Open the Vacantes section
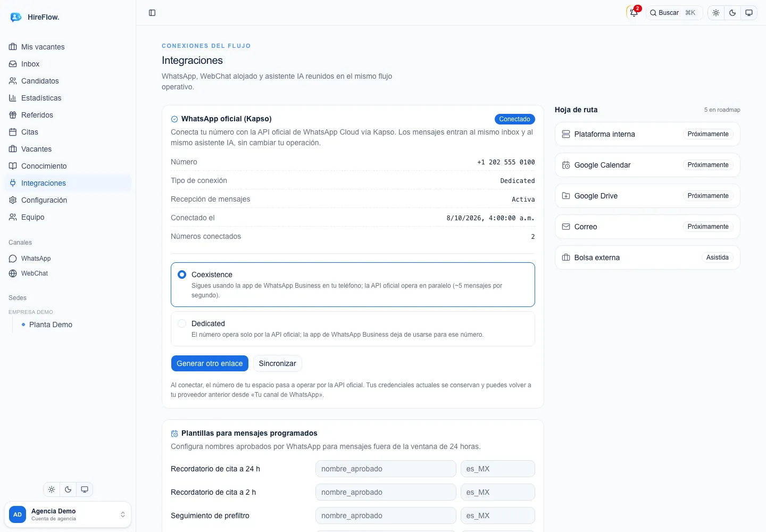Viewport: 766px width, 532px height. (68, 149)
